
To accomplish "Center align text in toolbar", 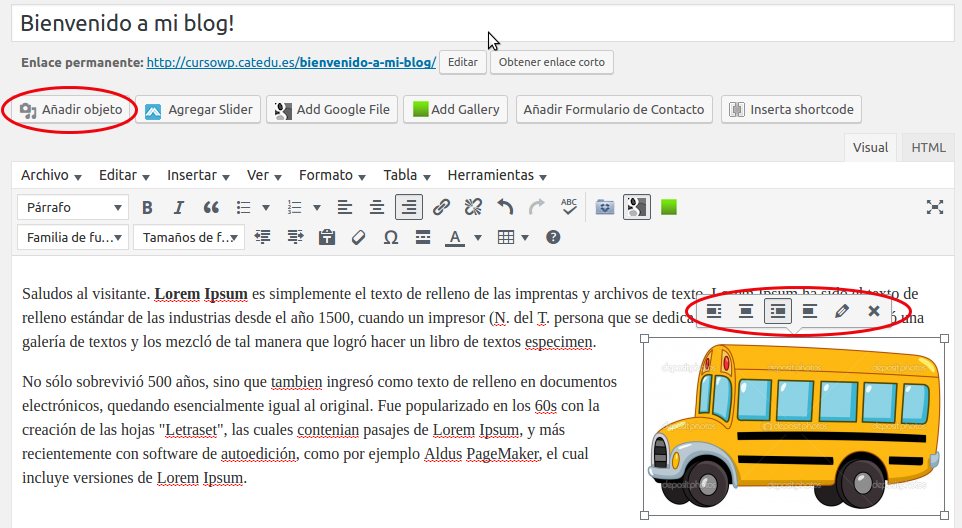I will pyautogui.click(x=377, y=208).
